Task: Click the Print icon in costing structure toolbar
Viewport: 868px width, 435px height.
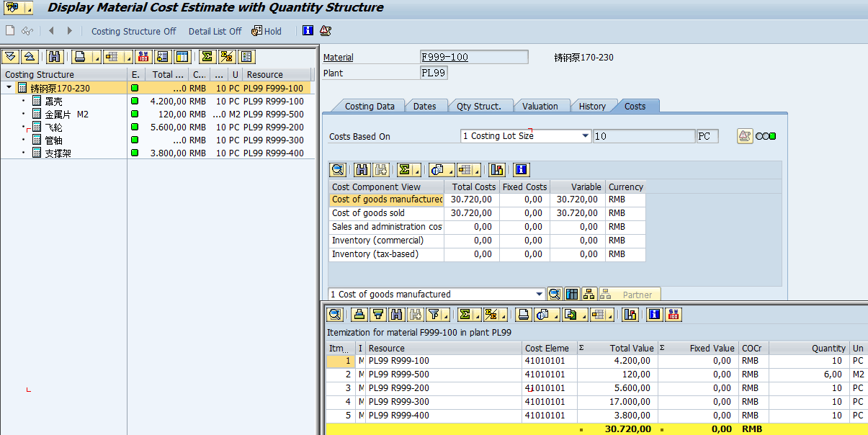Action: click(81, 57)
